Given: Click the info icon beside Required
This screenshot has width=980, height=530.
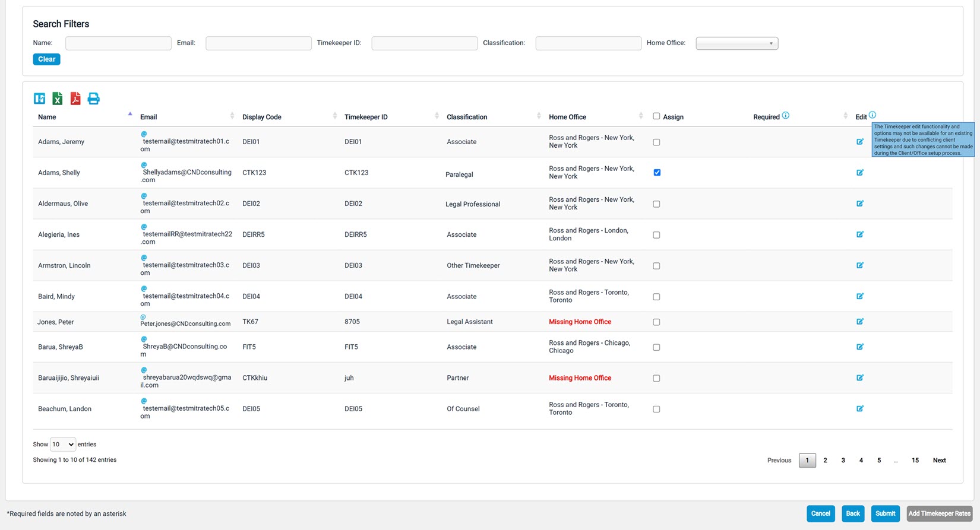Looking at the screenshot, I should coord(786,116).
